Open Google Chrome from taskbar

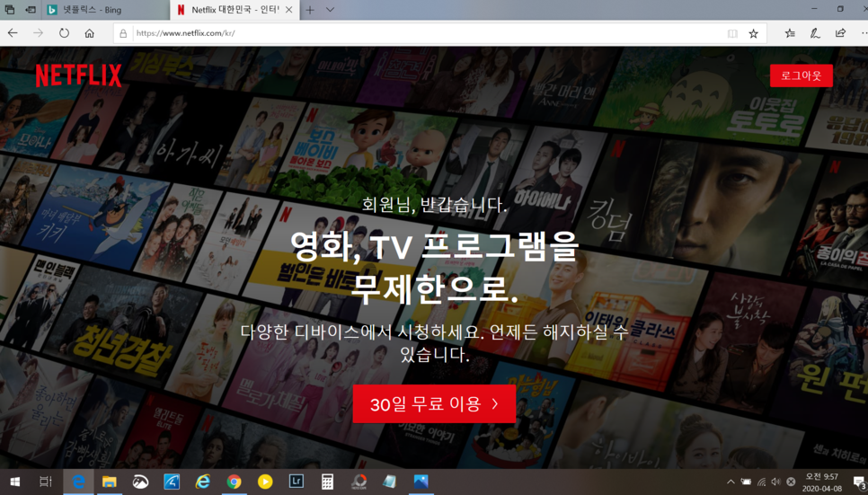tap(234, 482)
